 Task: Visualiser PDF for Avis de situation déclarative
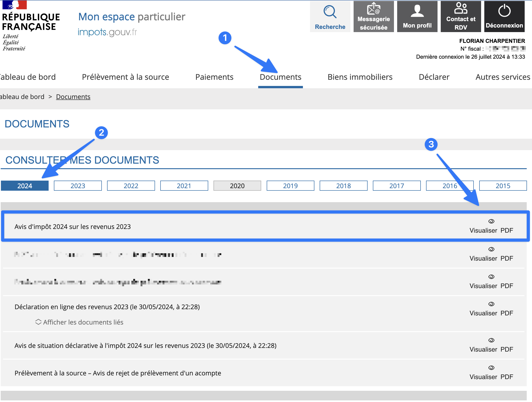(491, 349)
